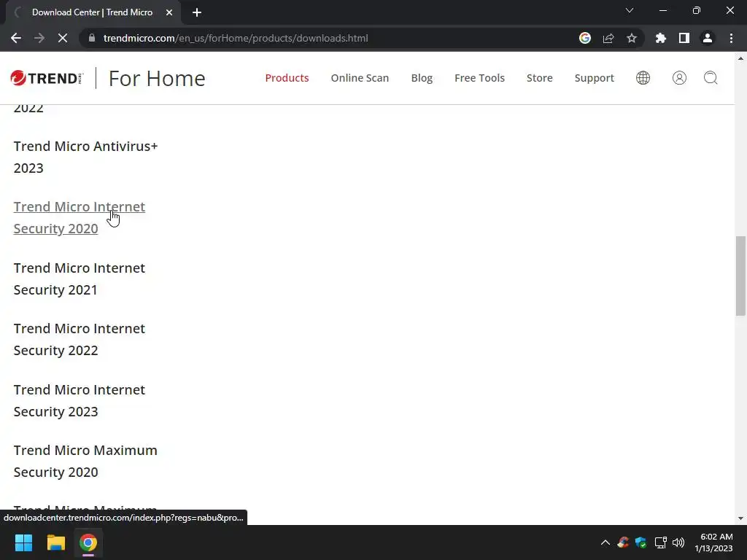This screenshot has height=560, width=747.
Task: Stop page loading with the X button
Action: click(63, 38)
